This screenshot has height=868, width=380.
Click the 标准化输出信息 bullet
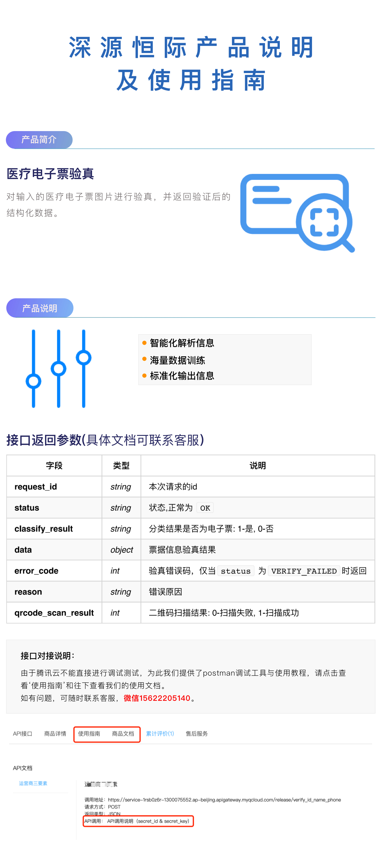click(x=182, y=376)
